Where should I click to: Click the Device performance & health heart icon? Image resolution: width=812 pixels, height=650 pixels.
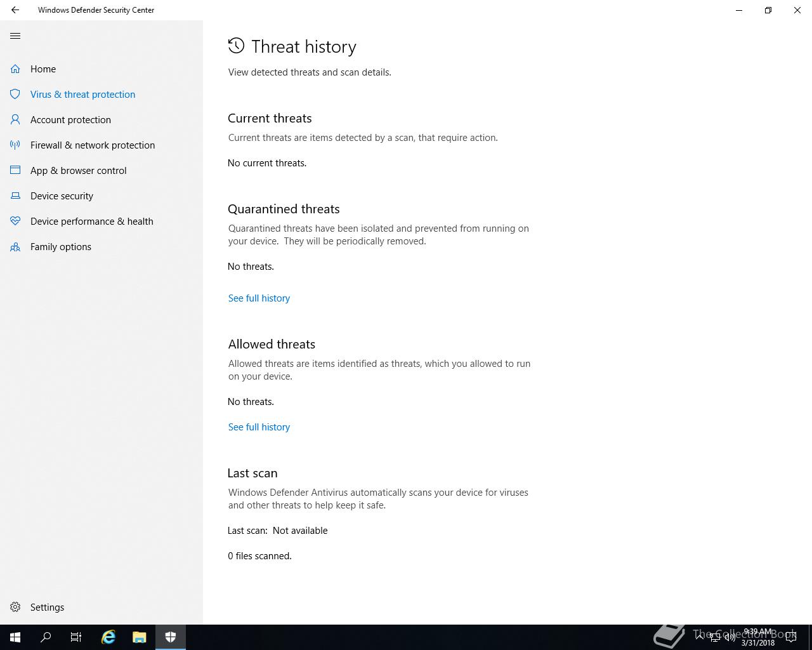coord(15,222)
